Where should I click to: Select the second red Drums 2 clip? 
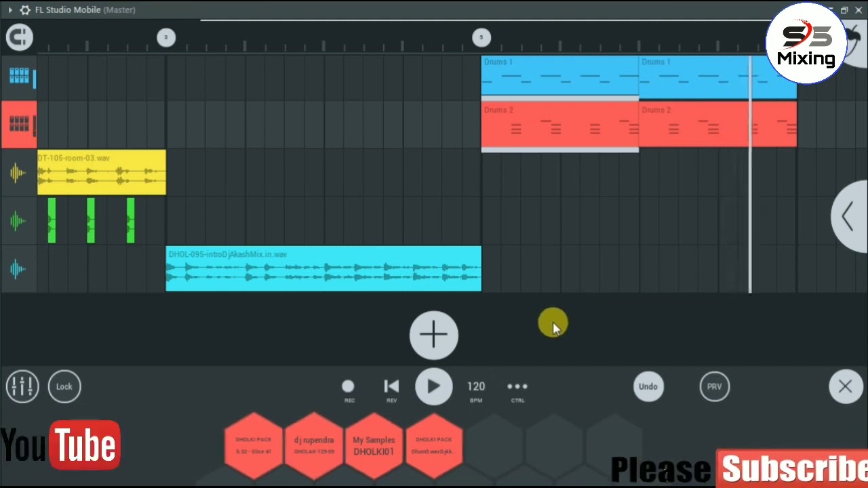pos(717,125)
